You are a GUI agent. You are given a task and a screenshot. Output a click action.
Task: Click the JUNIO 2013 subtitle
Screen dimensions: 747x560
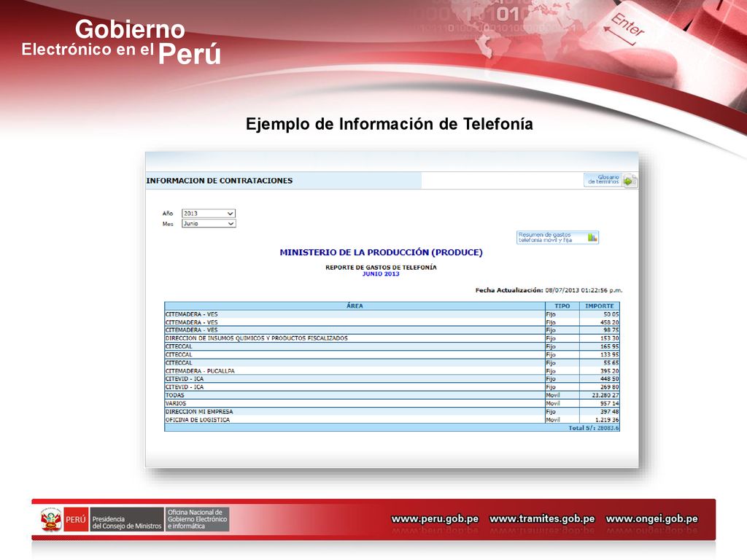(381, 274)
